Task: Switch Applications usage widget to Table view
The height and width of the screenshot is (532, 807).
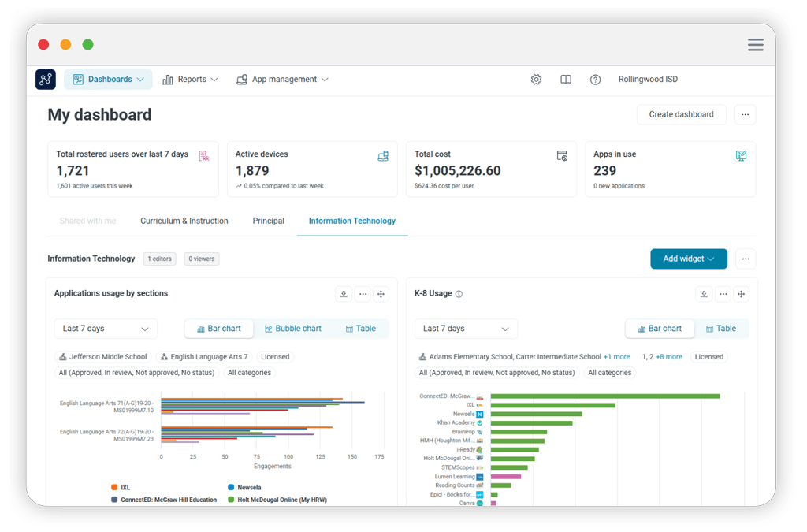Action: [362, 329]
